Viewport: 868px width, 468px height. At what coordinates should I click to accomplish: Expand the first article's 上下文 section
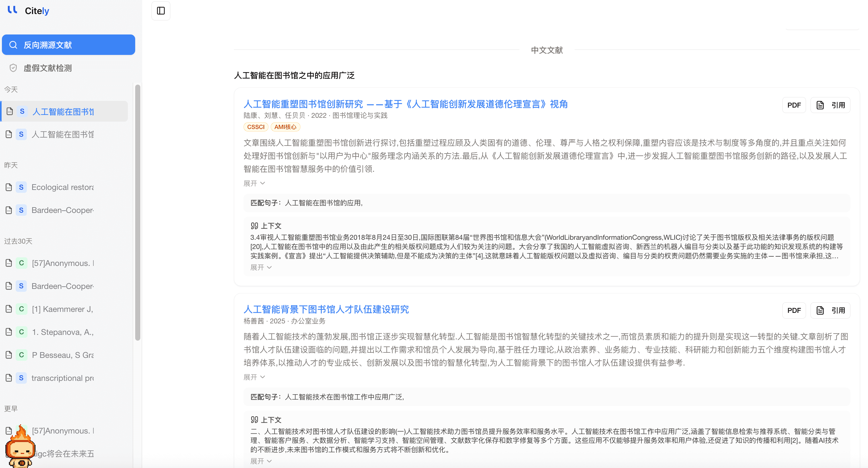coord(261,267)
